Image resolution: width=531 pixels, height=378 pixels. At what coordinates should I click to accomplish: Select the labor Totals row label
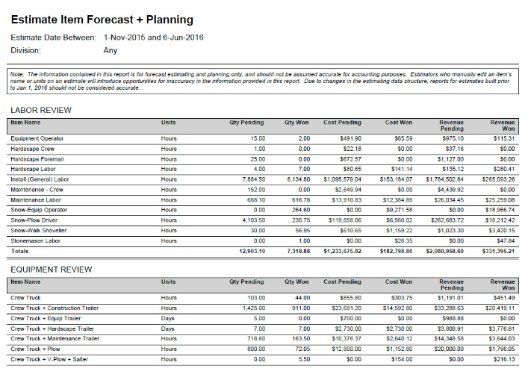point(19,251)
